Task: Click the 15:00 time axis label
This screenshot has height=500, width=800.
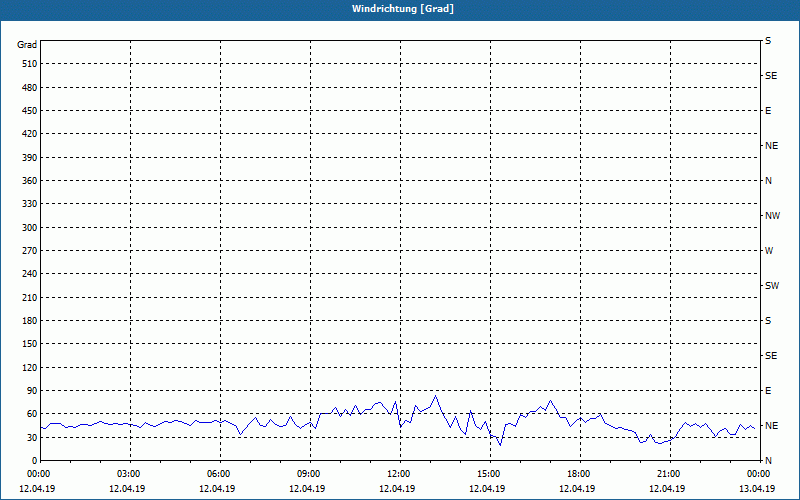Action: click(x=490, y=474)
